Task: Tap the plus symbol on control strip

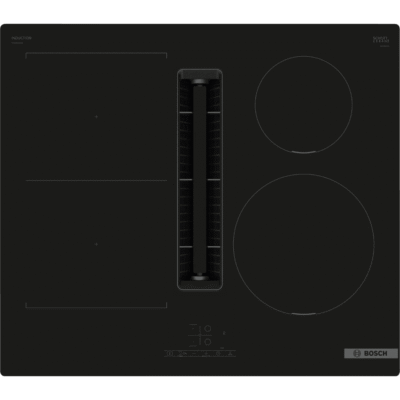Action: click(x=206, y=353)
